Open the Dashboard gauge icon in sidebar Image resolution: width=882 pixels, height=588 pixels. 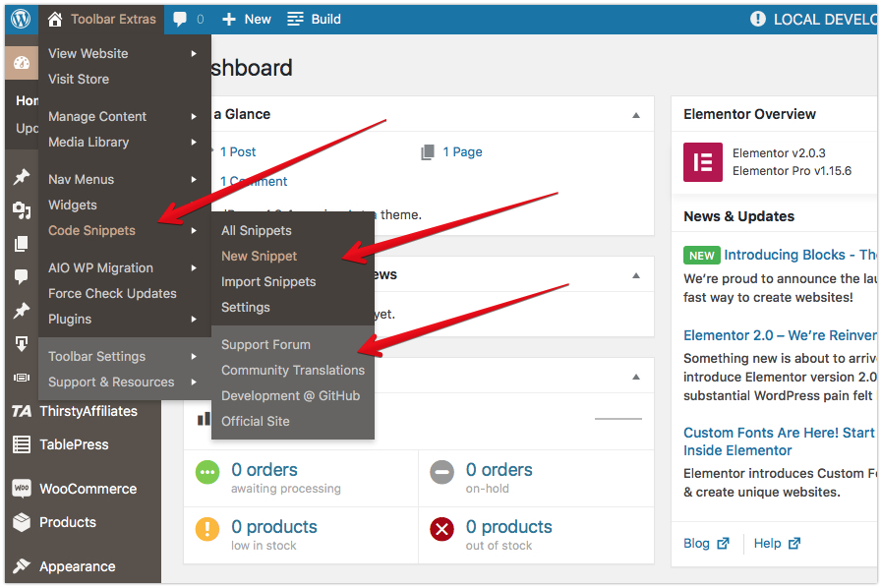click(22, 63)
